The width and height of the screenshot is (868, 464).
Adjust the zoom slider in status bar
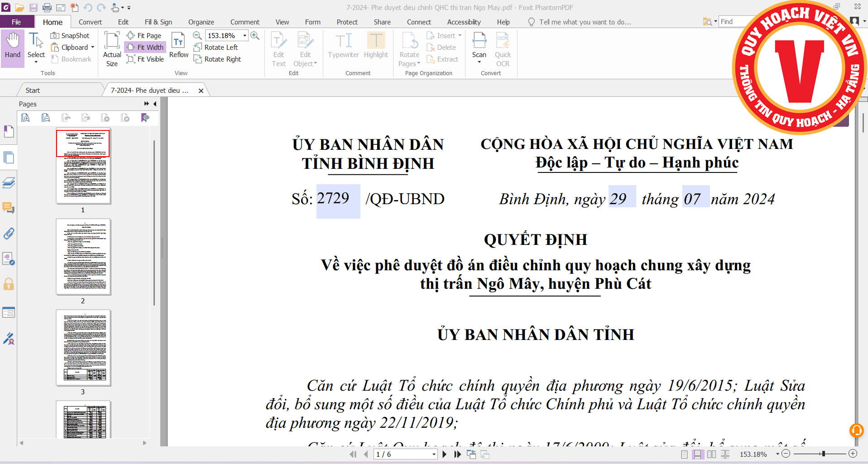[823, 454]
